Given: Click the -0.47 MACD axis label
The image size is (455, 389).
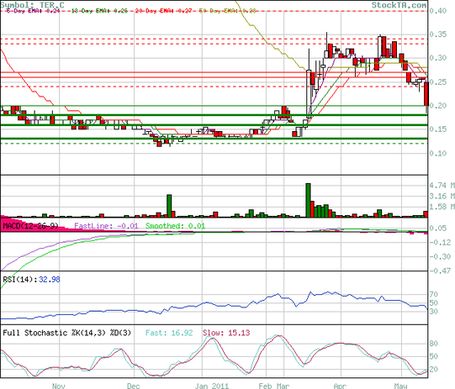Looking at the screenshot, I should 440,271.
